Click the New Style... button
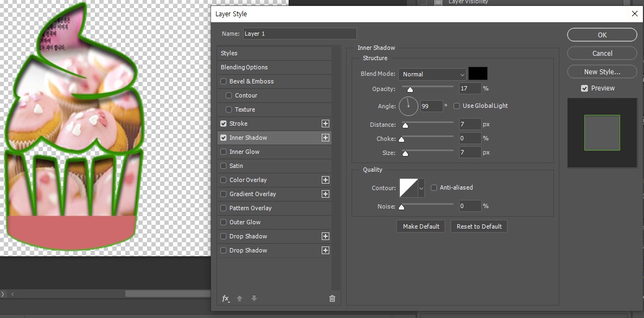644x318 pixels. click(602, 72)
